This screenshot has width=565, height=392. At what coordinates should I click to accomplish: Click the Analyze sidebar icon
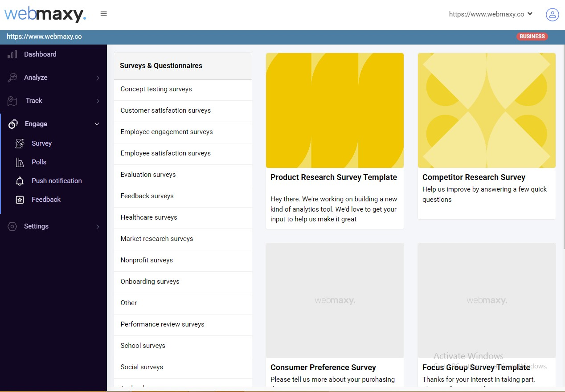coord(12,78)
